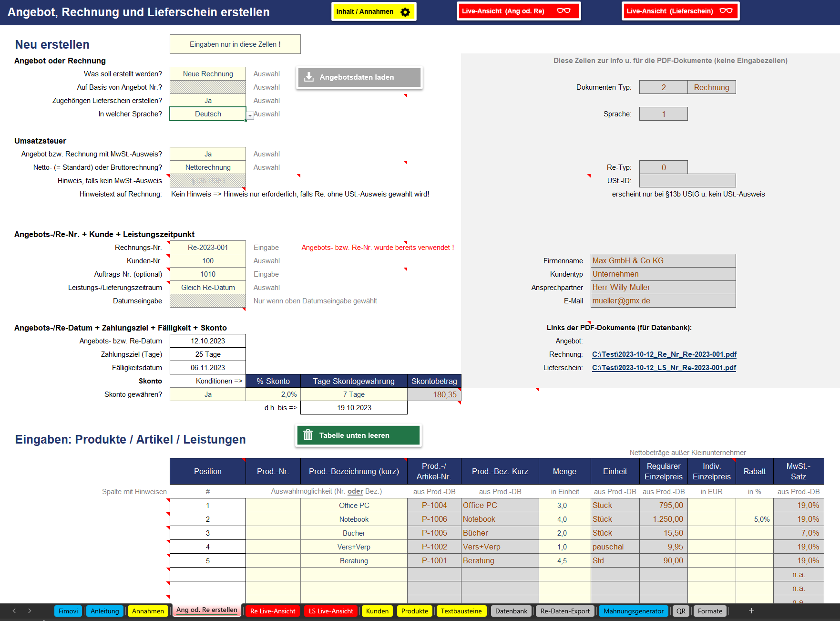Open the Kunden sheet tab
Image resolution: width=840 pixels, height=621 pixels.
(x=378, y=611)
